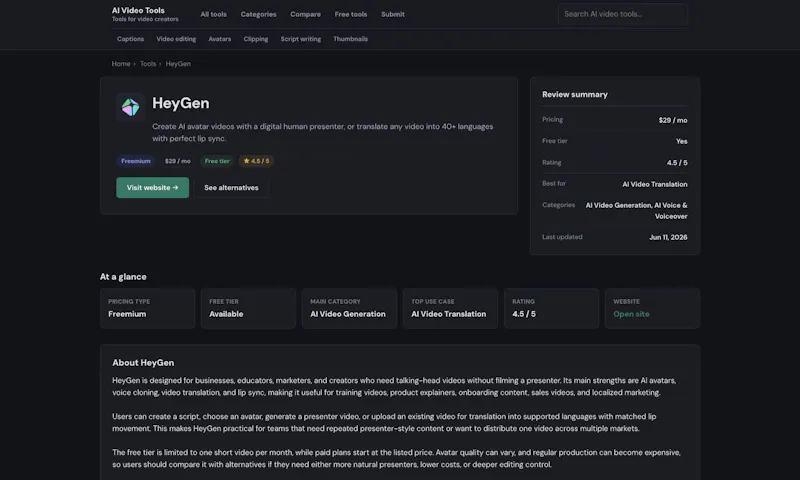Screen dimensions: 800x480
Task: Click the Pricing Type Freemium card
Action: (x=147, y=308)
